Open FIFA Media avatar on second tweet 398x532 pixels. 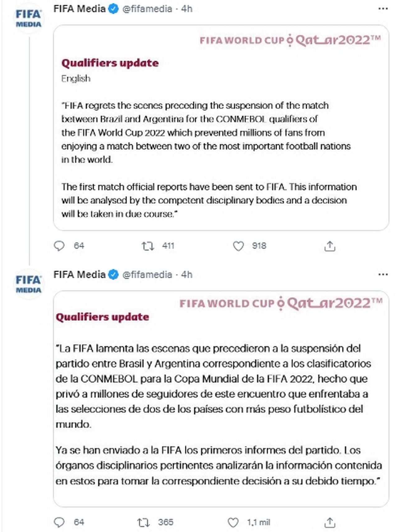(29, 284)
